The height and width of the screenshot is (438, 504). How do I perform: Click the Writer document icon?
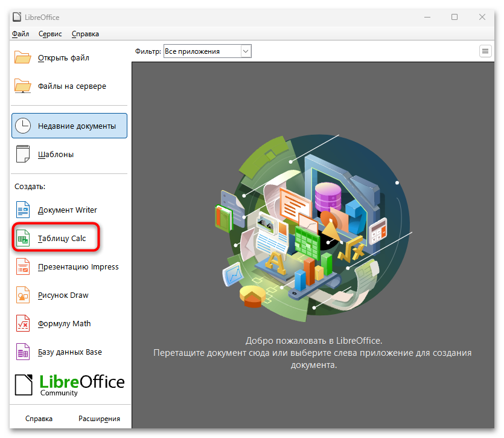pos(23,210)
